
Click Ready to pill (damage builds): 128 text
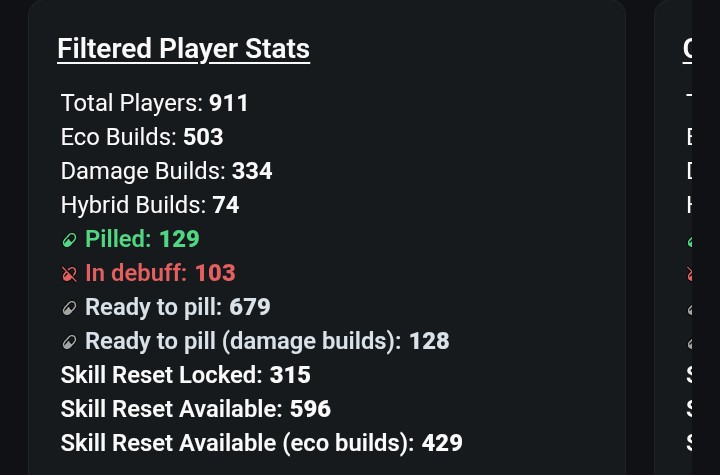coord(267,341)
